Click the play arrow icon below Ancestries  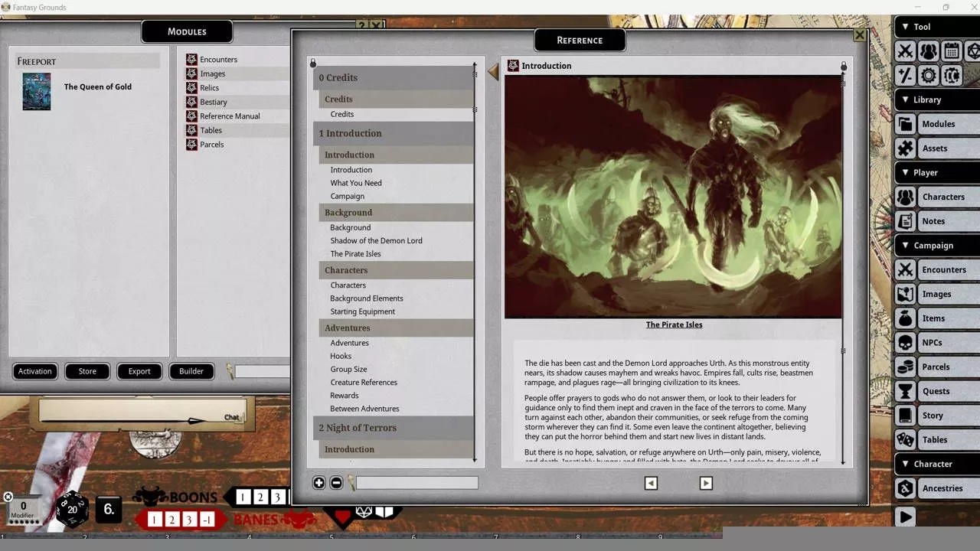pos(906,517)
